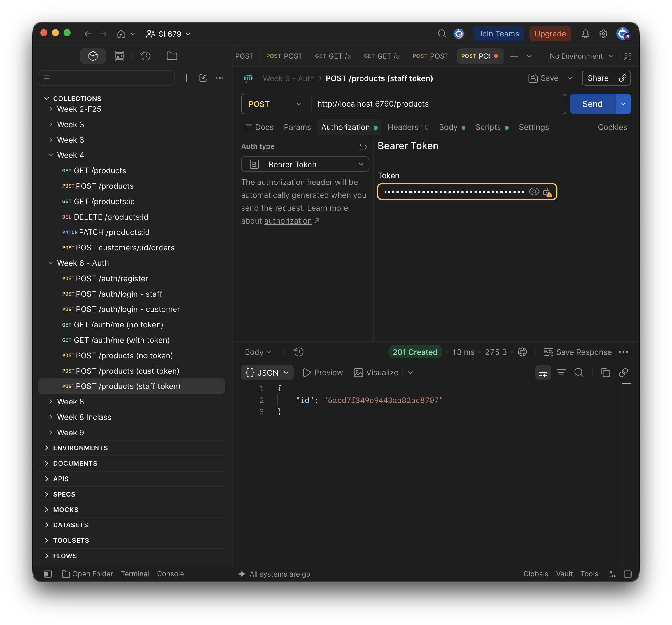Image resolution: width=672 pixels, height=625 pixels.
Task: Click the request URL field
Action: [438, 104]
